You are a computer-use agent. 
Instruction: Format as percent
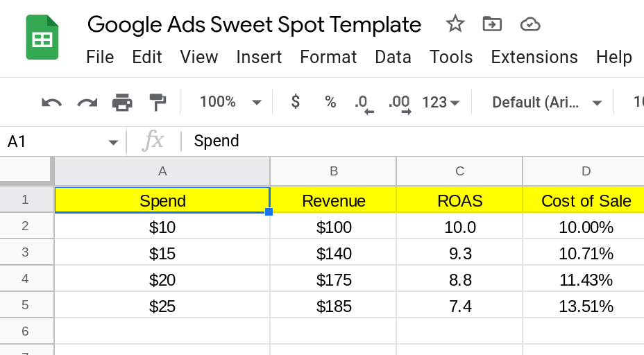pyautogui.click(x=330, y=102)
